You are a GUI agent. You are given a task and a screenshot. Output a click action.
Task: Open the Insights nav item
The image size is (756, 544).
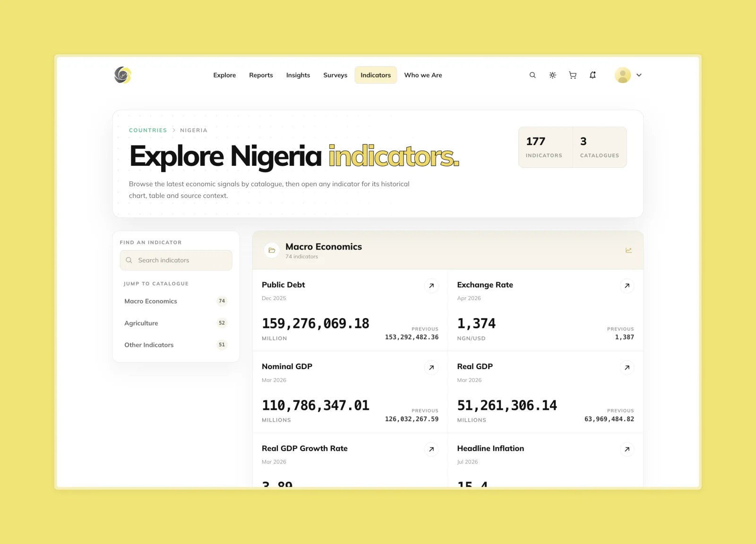point(298,75)
